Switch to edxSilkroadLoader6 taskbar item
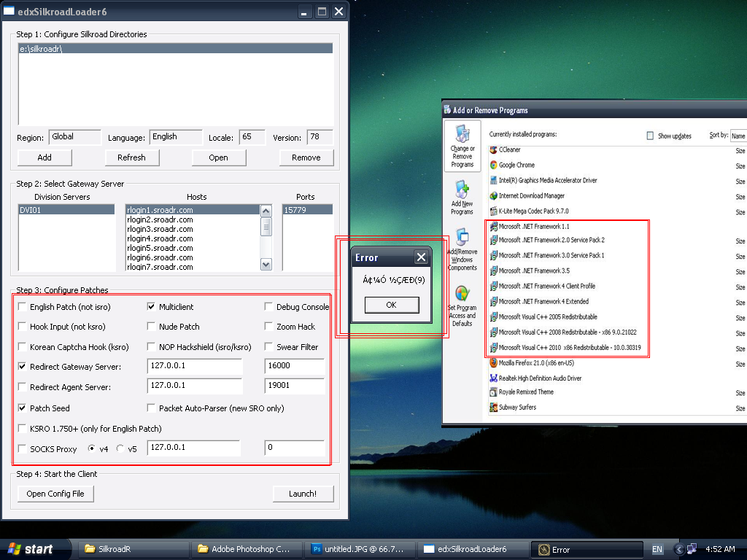This screenshot has width=747, height=560. pyautogui.click(x=473, y=549)
